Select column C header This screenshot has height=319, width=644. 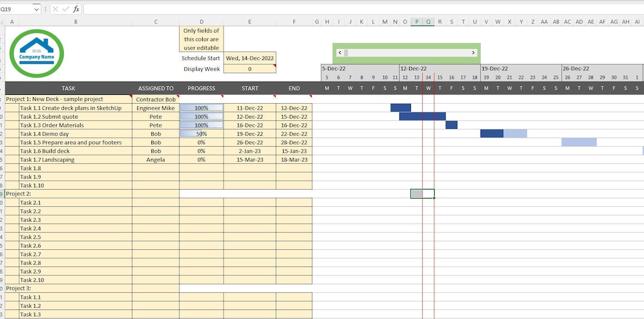click(156, 22)
